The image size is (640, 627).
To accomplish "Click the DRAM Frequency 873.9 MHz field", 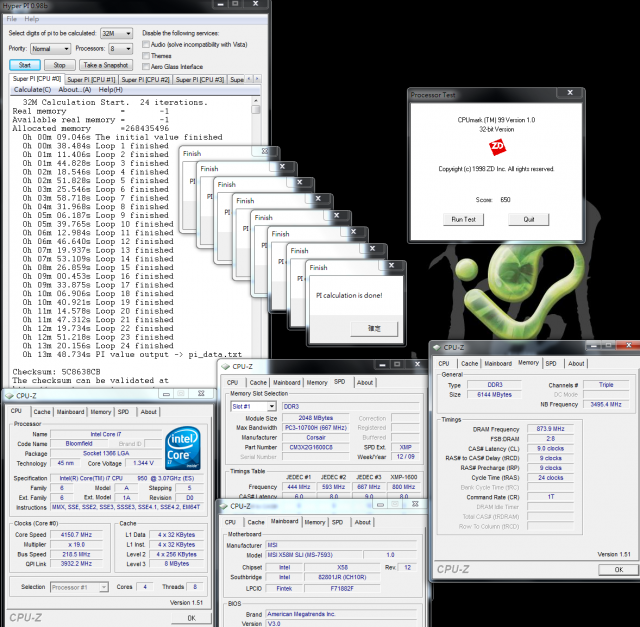I will [x=550, y=429].
